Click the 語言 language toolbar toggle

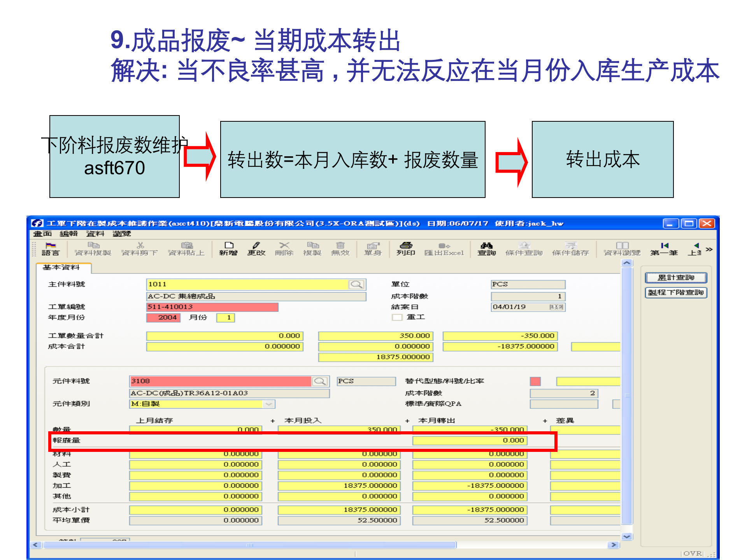(51, 249)
